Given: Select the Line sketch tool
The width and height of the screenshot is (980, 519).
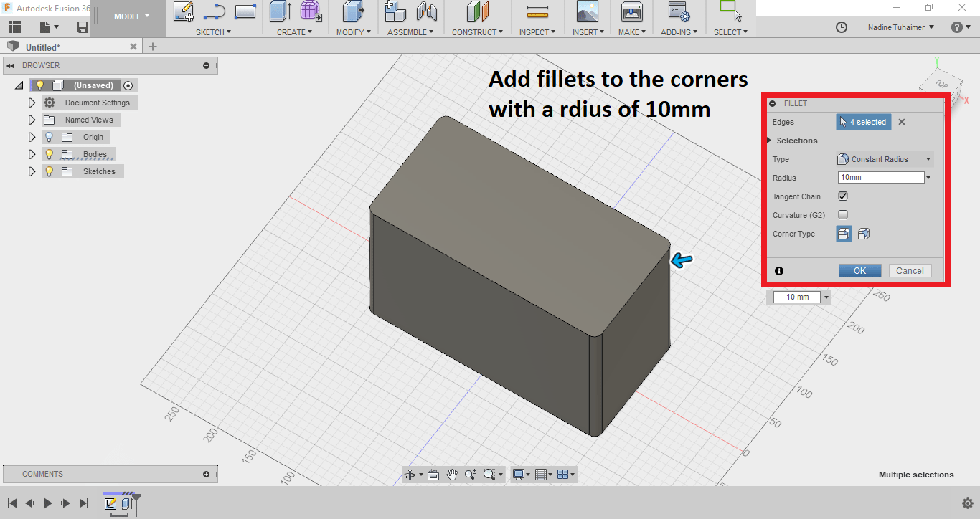Looking at the screenshot, I should click(x=214, y=12).
